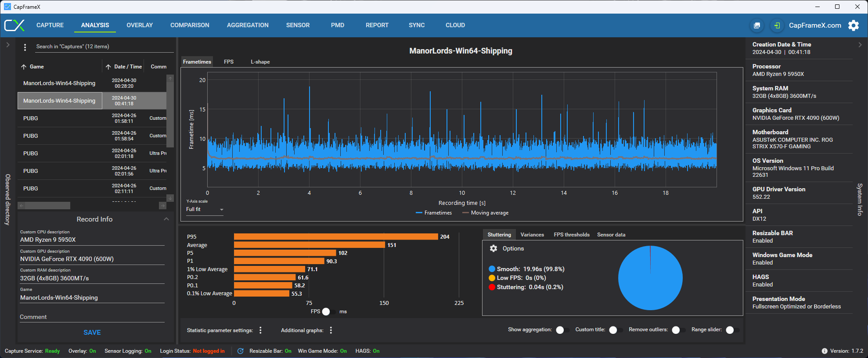Enable Custom title toggle
This screenshot has height=358, width=868.
point(616,330)
